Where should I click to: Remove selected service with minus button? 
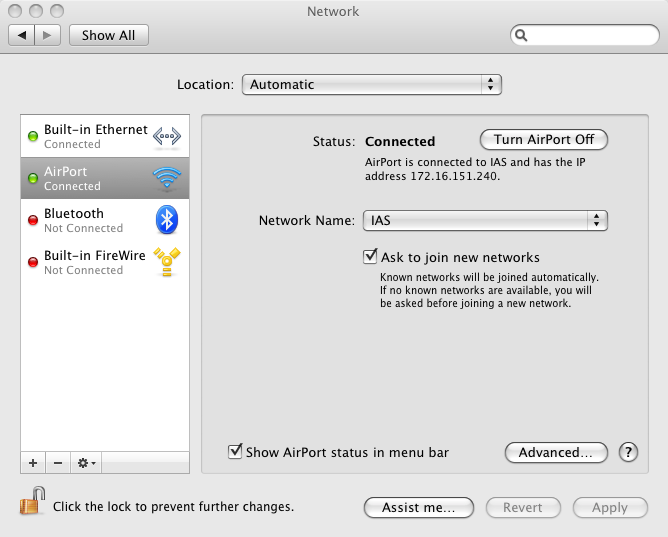pos(57,463)
